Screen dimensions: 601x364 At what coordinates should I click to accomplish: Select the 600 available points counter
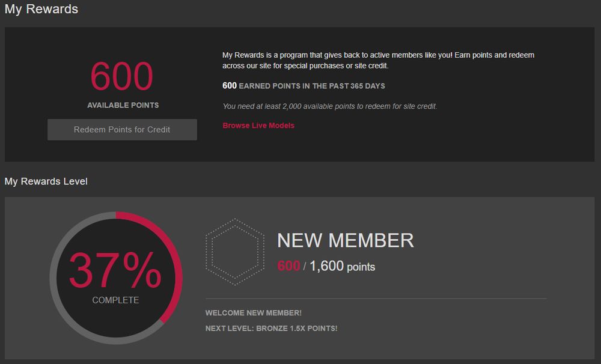121,77
